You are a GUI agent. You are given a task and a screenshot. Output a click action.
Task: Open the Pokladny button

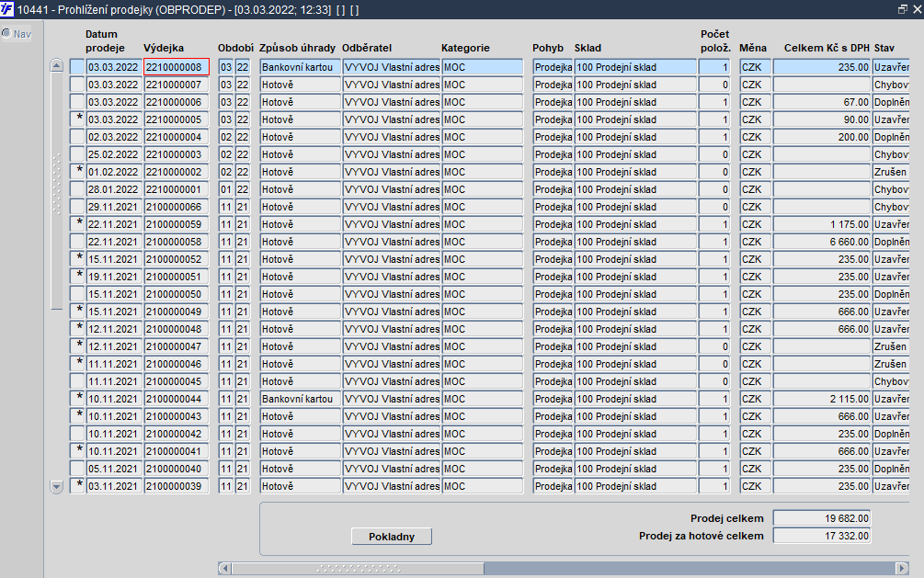coord(392,537)
